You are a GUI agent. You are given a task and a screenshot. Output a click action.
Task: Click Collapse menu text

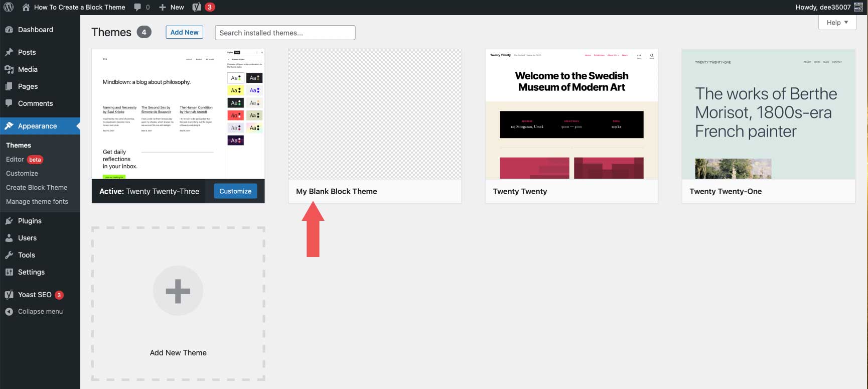coord(41,312)
